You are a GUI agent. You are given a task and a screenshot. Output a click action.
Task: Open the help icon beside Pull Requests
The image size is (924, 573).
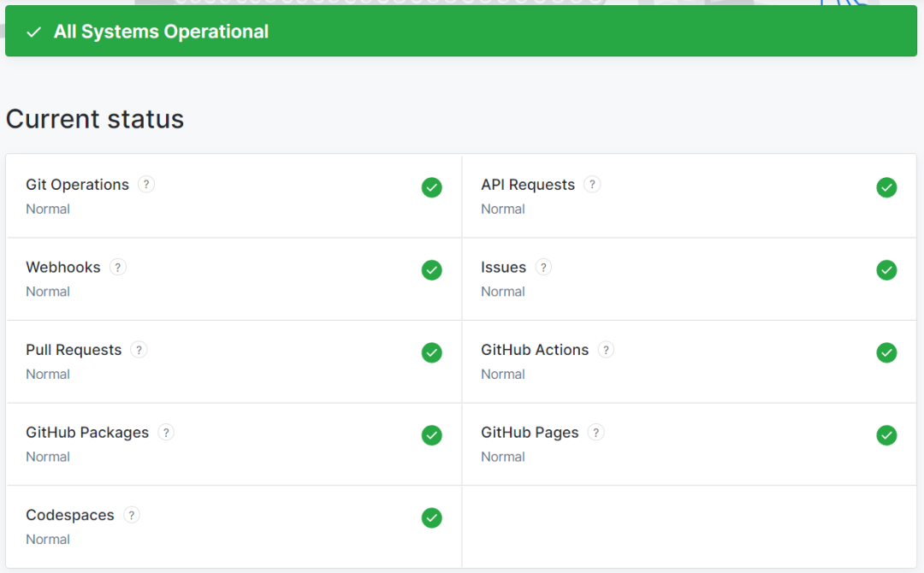click(139, 350)
